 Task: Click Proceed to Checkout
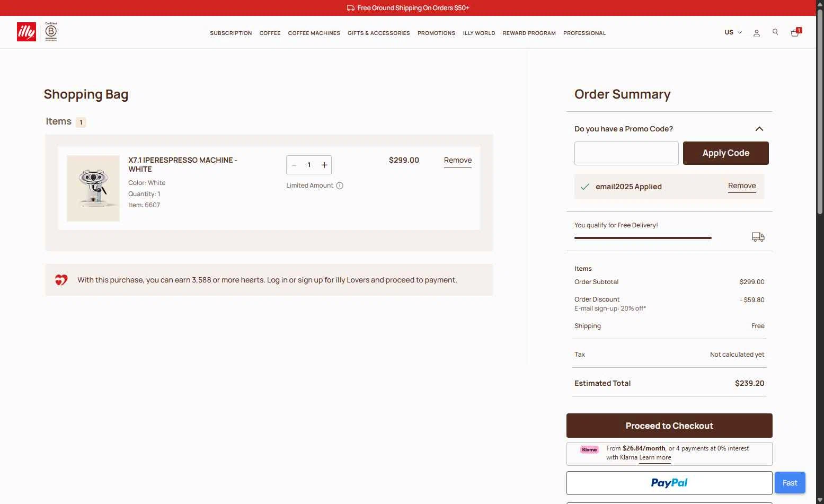[x=669, y=426]
